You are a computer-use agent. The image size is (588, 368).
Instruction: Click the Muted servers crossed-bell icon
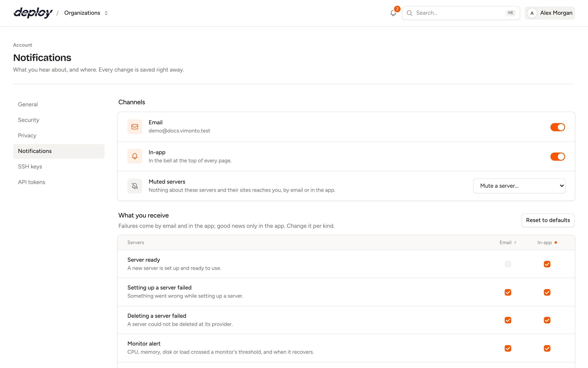pos(135,186)
